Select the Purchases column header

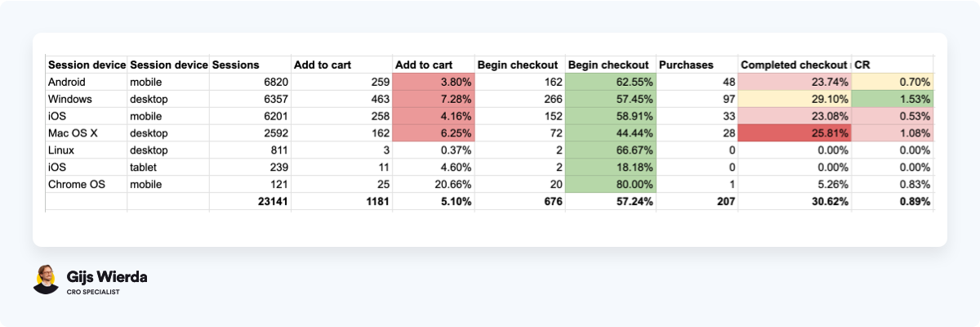697,65
